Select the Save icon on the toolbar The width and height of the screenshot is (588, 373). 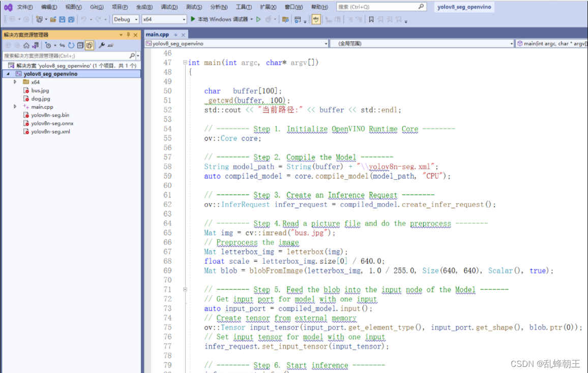point(62,20)
